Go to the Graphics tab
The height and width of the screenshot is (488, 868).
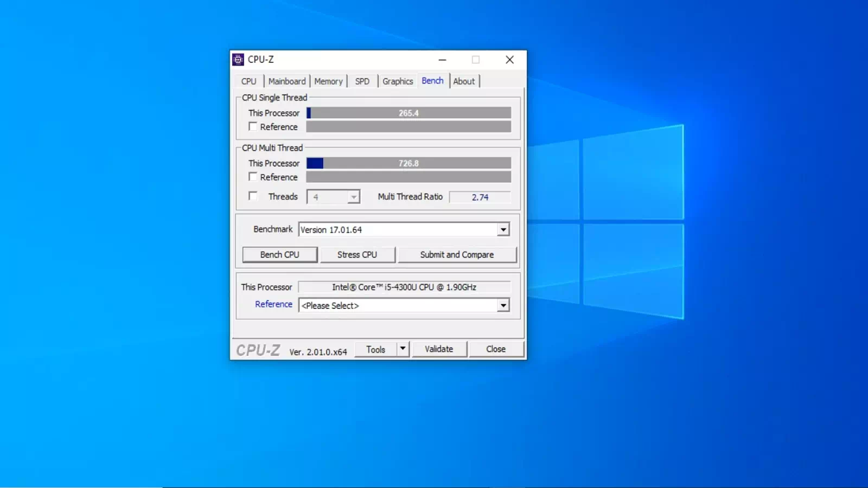tap(398, 81)
